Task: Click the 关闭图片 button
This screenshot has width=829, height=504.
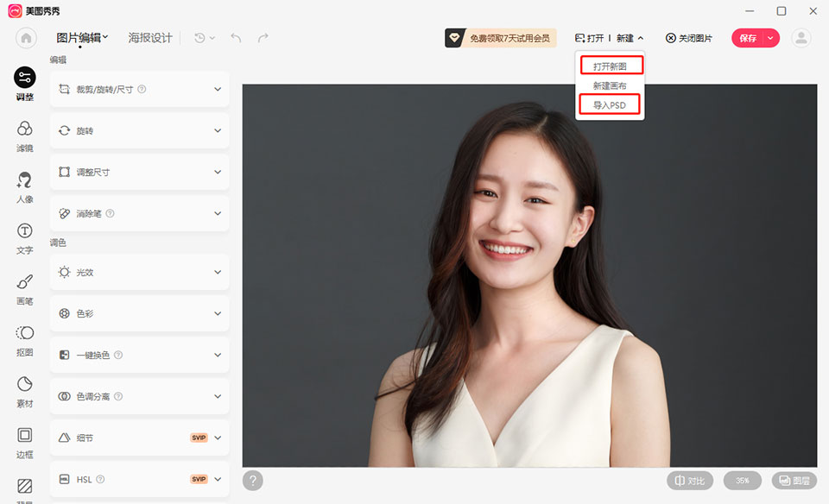Action: click(689, 38)
